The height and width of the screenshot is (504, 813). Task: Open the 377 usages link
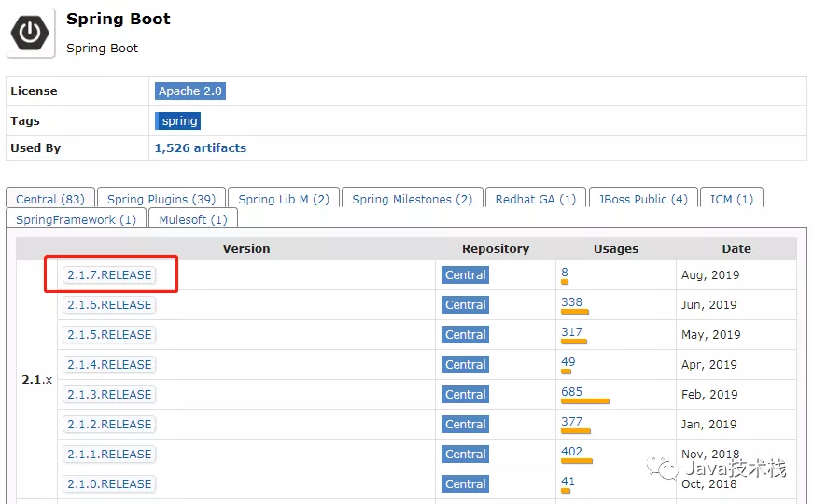point(571,422)
